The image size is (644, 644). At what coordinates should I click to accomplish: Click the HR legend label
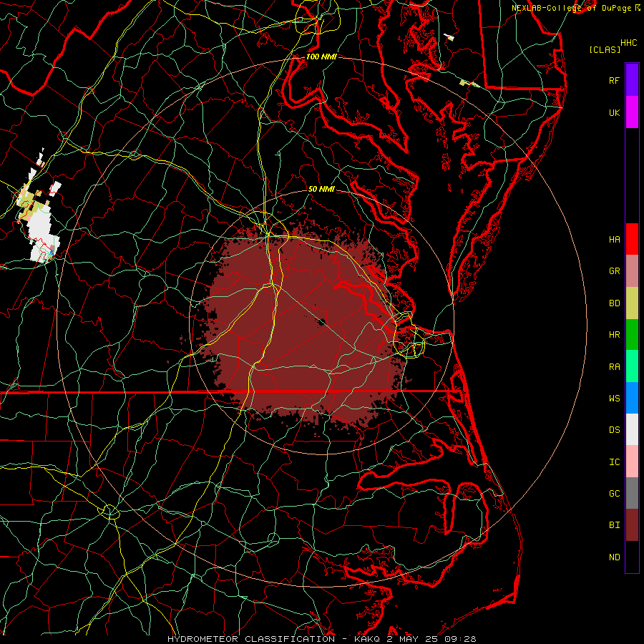pos(614,335)
